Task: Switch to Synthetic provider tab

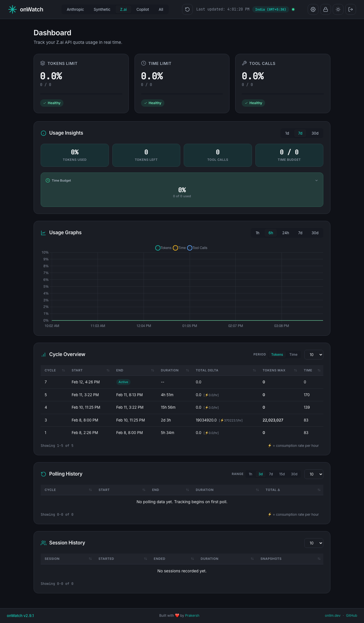Action: (102, 9)
